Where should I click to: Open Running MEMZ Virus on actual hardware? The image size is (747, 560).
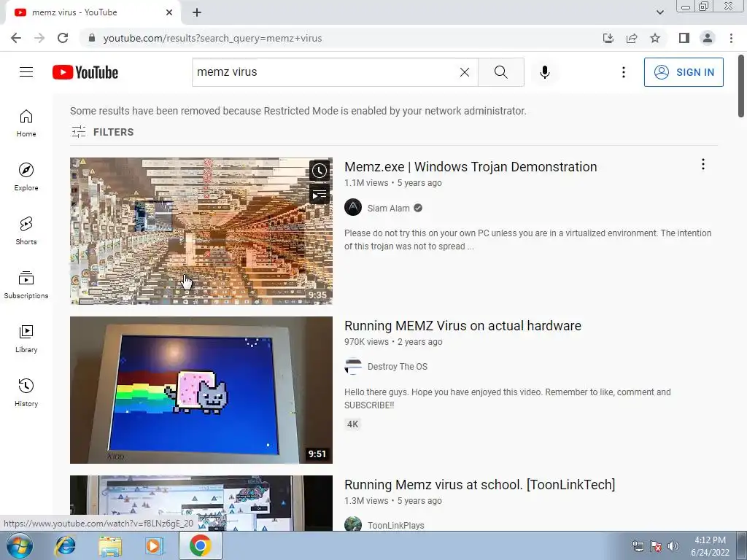pyautogui.click(x=462, y=326)
